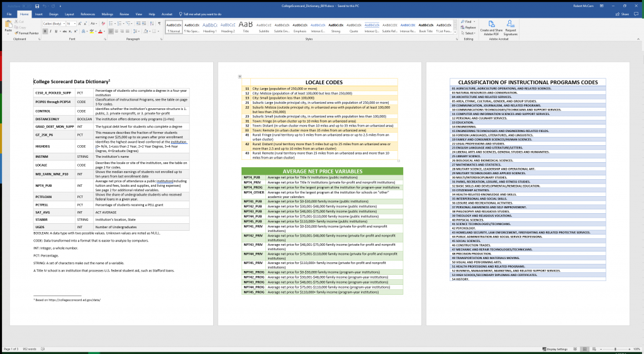The height and width of the screenshot is (354, 644).
Task: Open the File tab
Action: click(9, 14)
